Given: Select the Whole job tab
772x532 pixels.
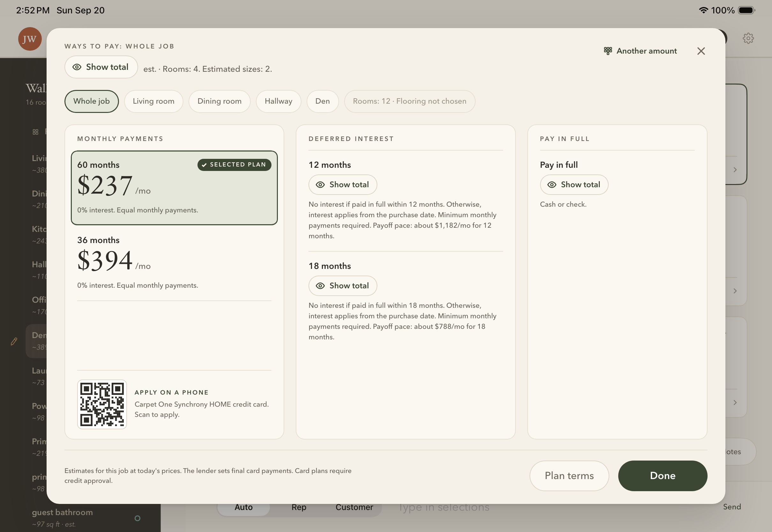Looking at the screenshot, I should click(x=92, y=101).
